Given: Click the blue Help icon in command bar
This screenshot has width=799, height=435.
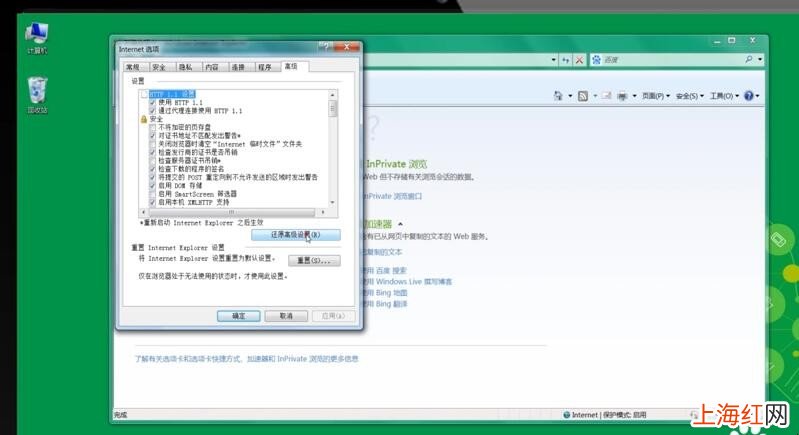Looking at the screenshot, I should [749, 95].
